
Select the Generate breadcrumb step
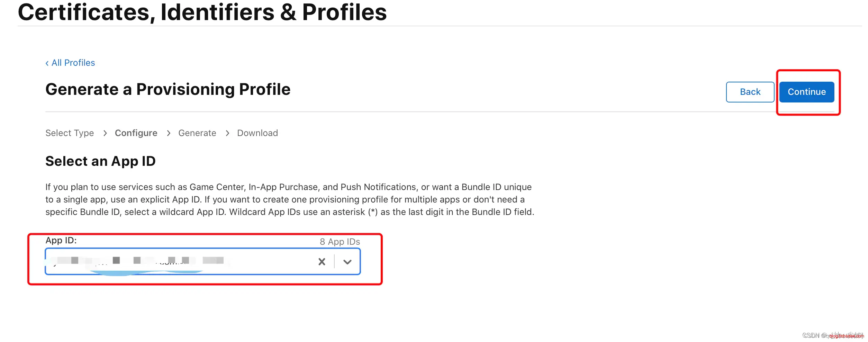[x=197, y=133]
